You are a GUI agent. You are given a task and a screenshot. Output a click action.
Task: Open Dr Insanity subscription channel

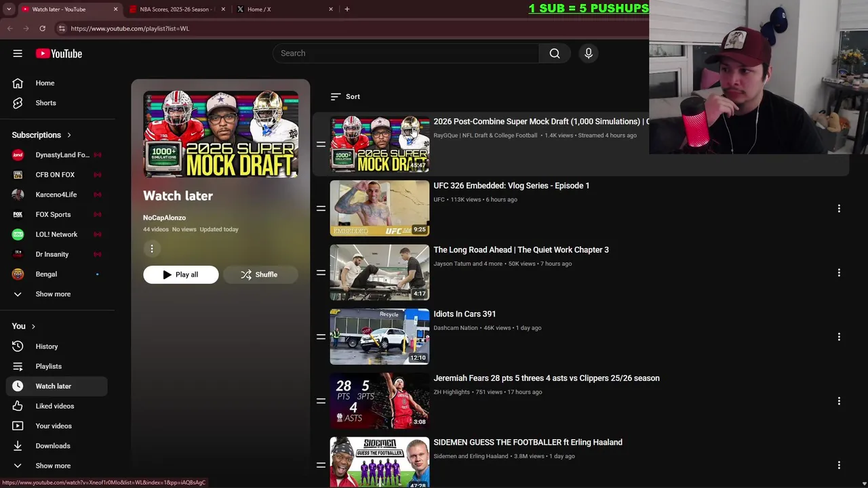pos(57,254)
